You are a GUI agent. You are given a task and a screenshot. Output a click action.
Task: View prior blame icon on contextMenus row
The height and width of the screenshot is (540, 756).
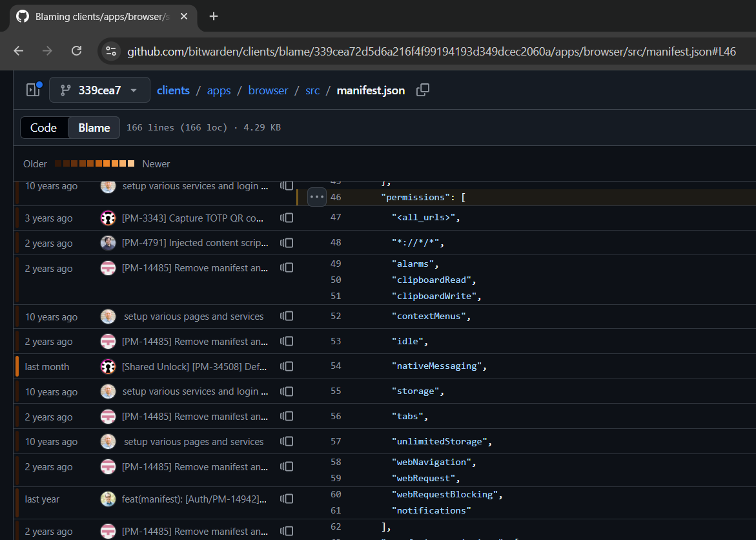[287, 316]
